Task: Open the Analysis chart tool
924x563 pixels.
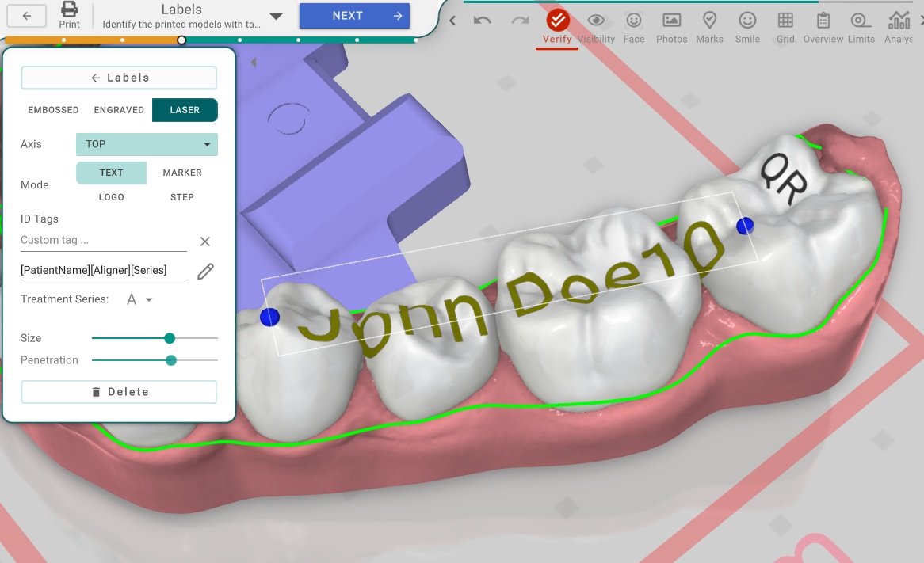Action: click(x=899, y=27)
